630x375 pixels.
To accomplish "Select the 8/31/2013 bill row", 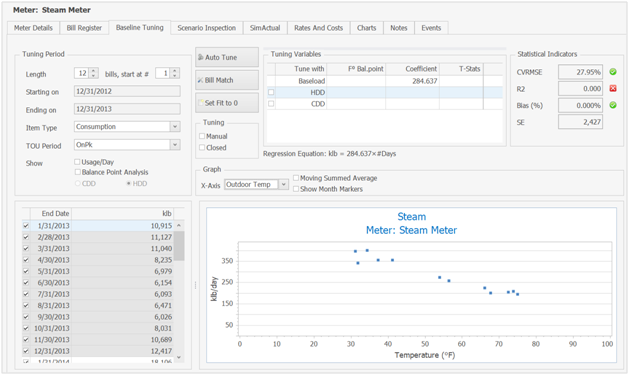I will point(98,305).
